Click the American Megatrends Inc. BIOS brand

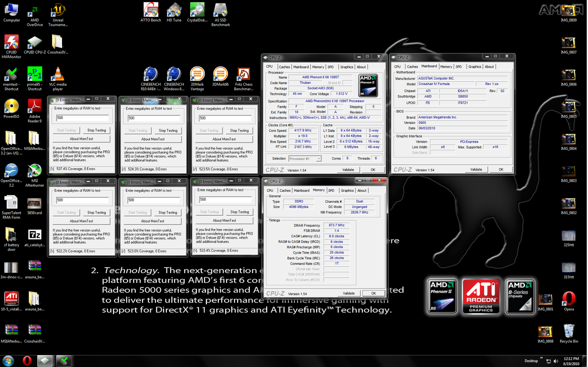[438, 117]
